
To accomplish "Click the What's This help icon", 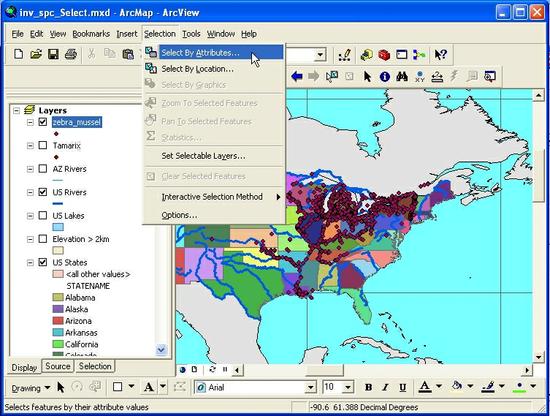I will click(x=441, y=55).
